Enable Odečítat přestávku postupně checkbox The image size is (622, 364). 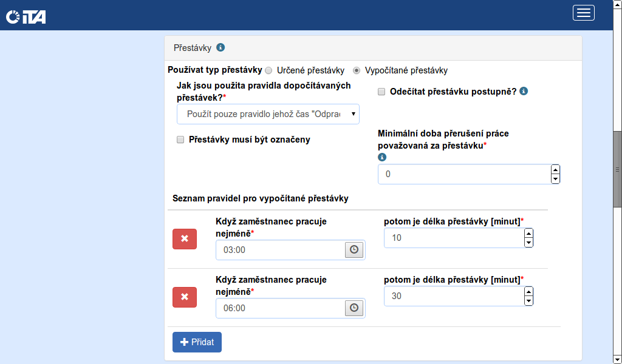click(x=382, y=92)
